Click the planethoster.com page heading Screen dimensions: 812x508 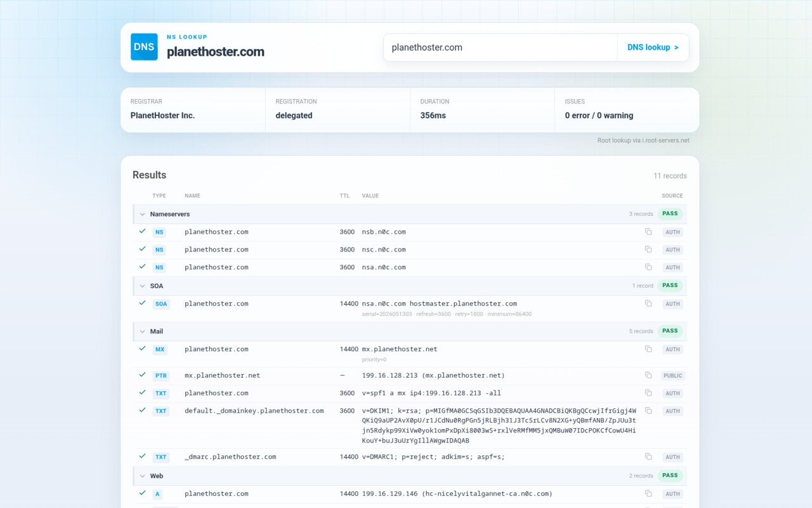(216, 52)
